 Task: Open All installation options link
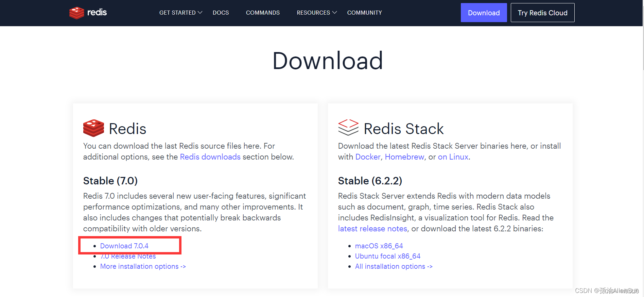click(394, 266)
